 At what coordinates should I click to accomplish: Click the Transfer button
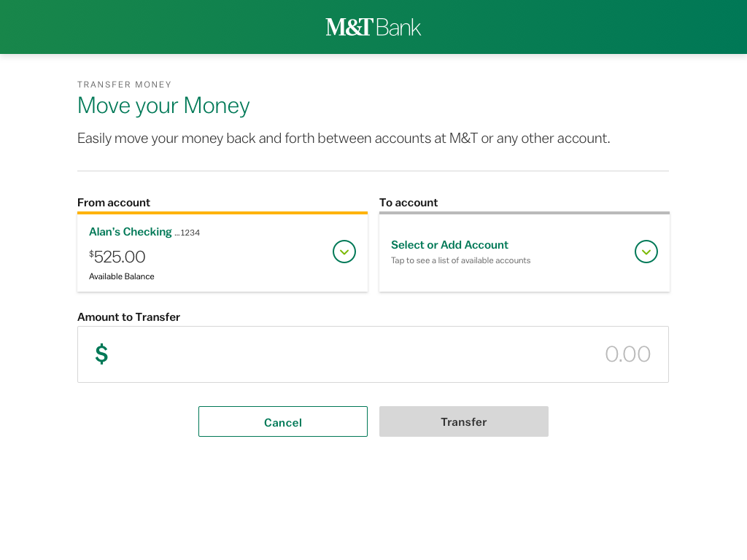[463, 421]
